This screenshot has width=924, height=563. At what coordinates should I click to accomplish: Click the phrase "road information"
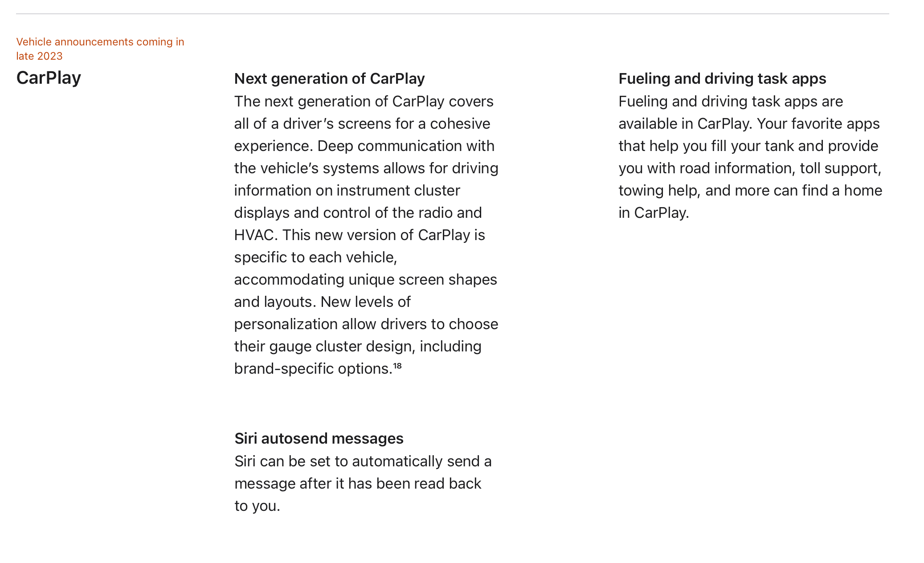pos(737,168)
